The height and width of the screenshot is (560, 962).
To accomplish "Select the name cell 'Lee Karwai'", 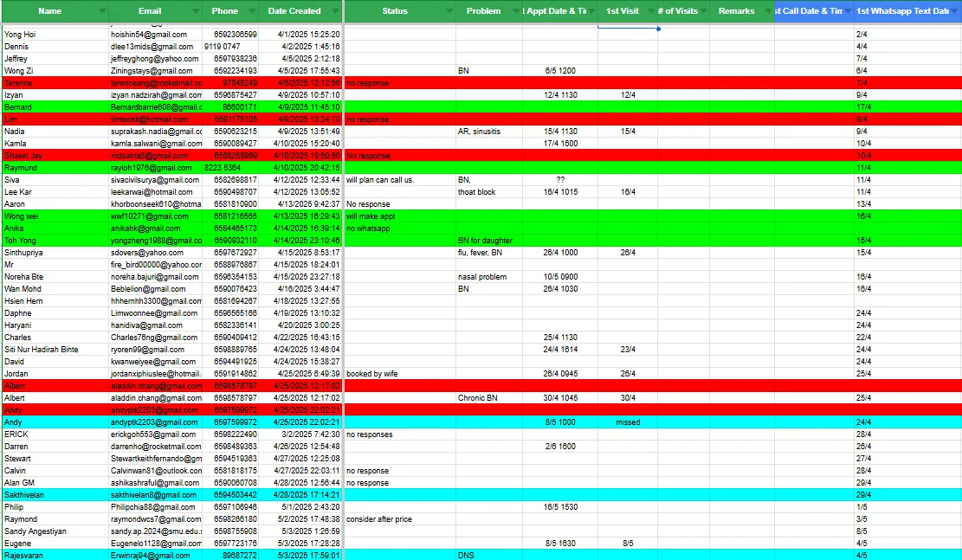I will coord(55,192).
